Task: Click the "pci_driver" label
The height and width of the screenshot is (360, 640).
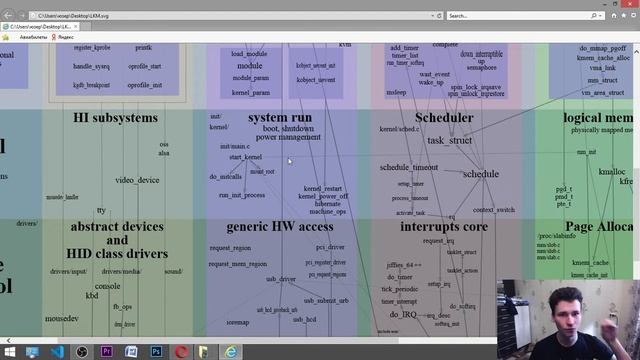Action: (330, 247)
